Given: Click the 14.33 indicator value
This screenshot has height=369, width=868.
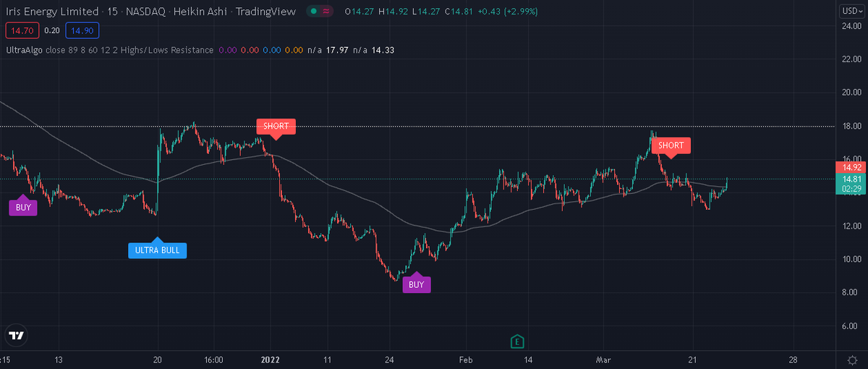Looking at the screenshot, I should tap(383, 50).
